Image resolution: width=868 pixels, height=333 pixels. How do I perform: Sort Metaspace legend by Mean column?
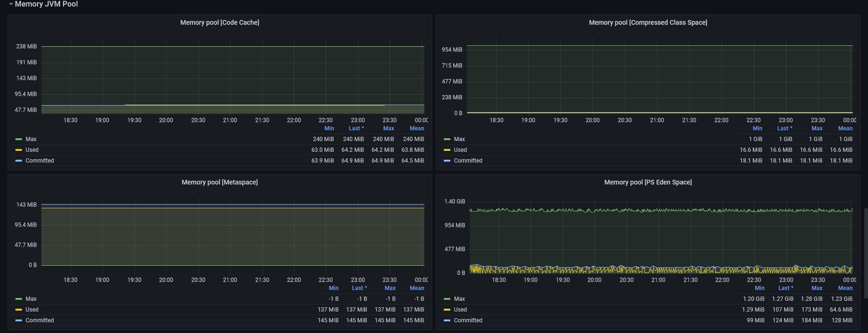(x=417, y=288)
